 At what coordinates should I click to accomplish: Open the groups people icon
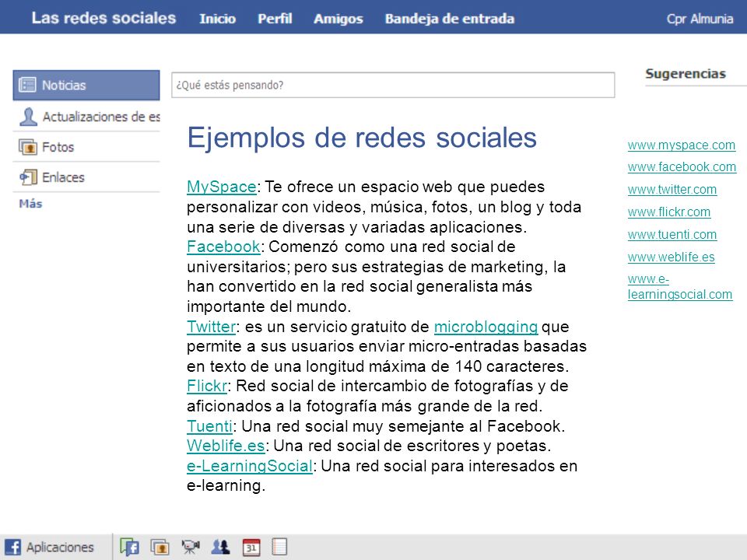[x=220, y=547]
